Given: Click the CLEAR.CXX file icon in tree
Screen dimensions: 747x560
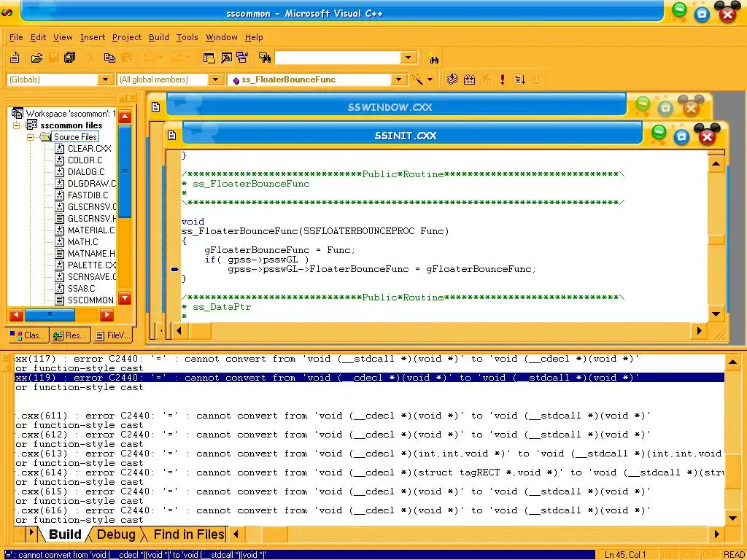Looking at the screenshot, I should pos(60,149).
